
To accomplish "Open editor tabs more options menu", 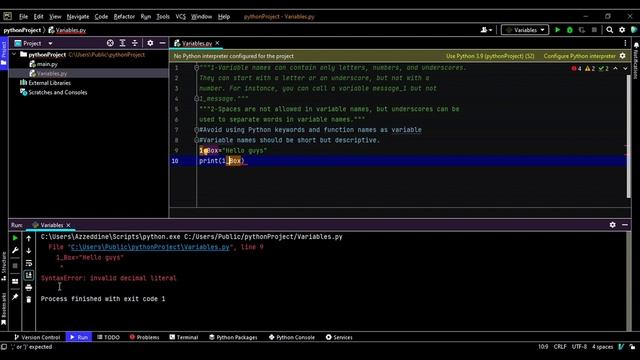I will point(625,43).
